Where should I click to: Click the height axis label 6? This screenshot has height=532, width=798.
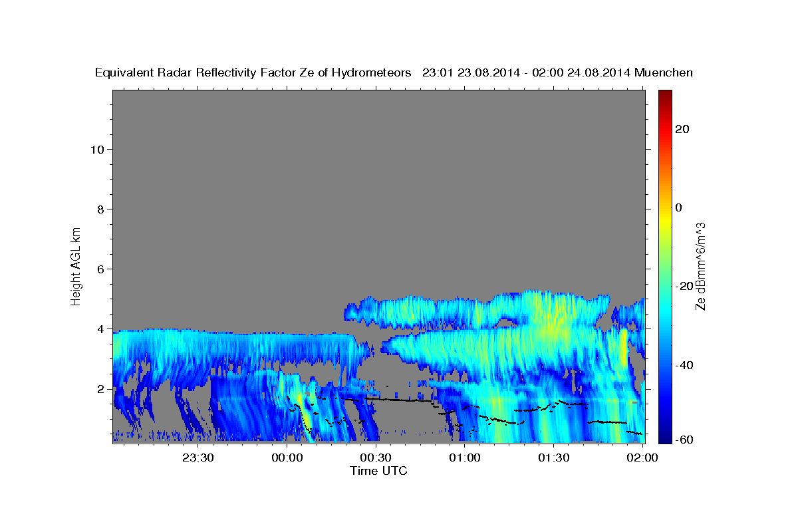(101, 269)
